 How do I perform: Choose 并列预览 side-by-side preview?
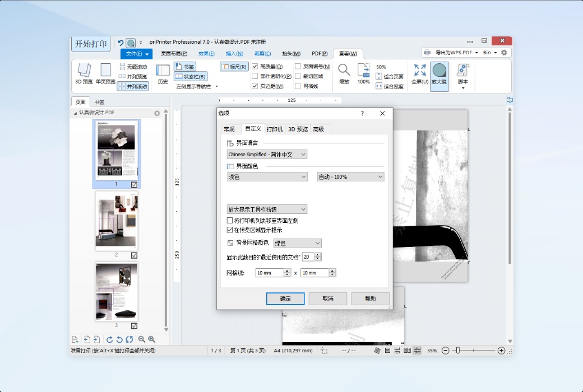pos(133,77)
